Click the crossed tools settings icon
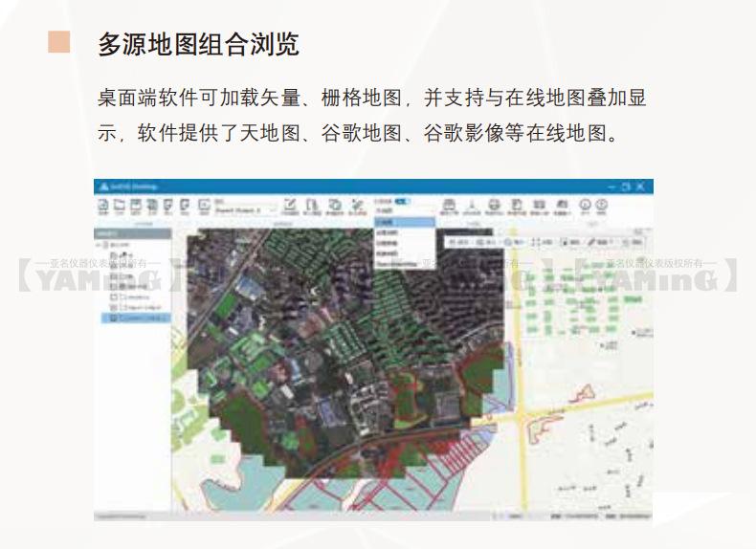The image size is (756, 549). (357, 205)
